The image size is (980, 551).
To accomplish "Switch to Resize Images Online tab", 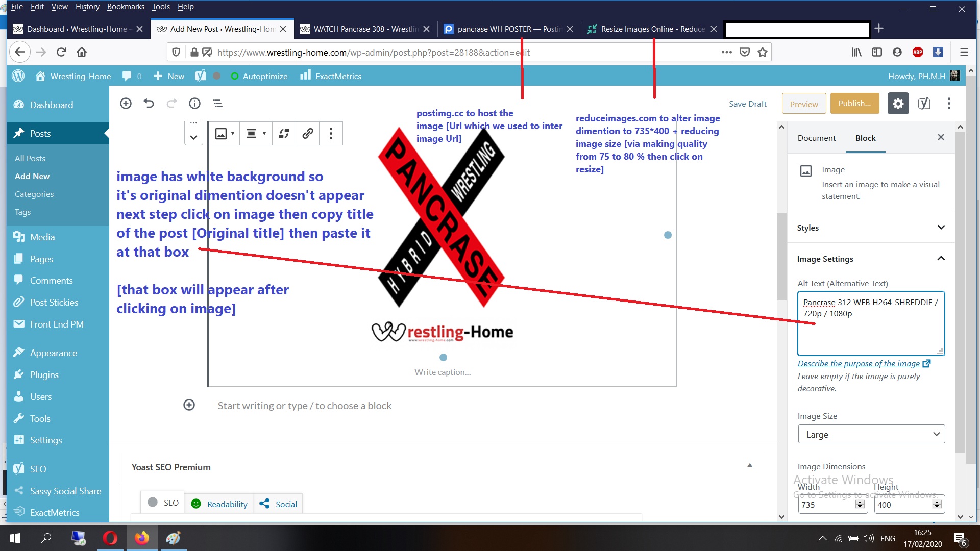I will [x=652, y=29].
